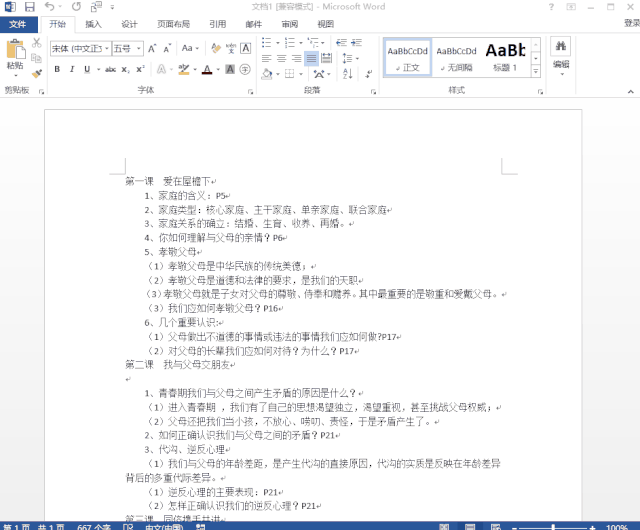Image resolution: width=640 pixels, height=530 pixels.
Task: Switch to the 设计 Design tab
Action: pos(129,24)
